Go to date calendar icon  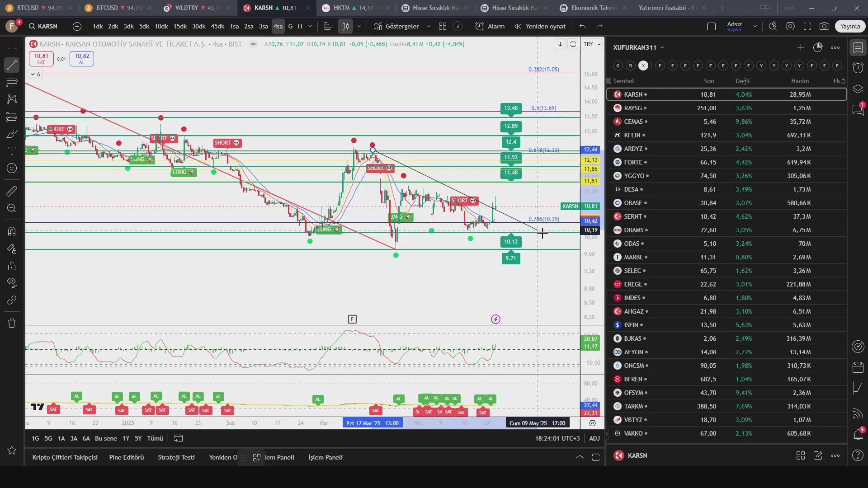click(x=179, y=438)
